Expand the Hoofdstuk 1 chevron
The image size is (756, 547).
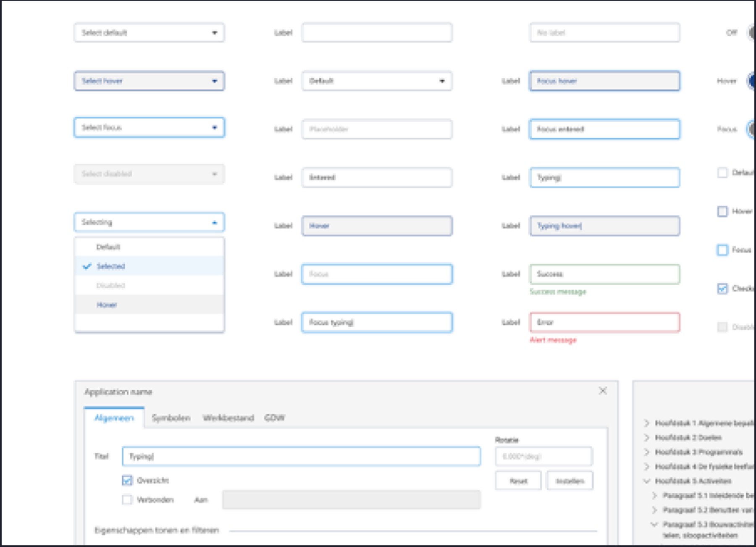click(x=647, y=423)
